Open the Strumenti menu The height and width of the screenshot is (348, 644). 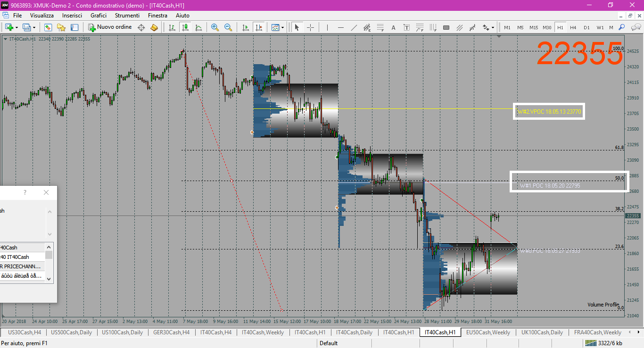[x=127, y=16]
